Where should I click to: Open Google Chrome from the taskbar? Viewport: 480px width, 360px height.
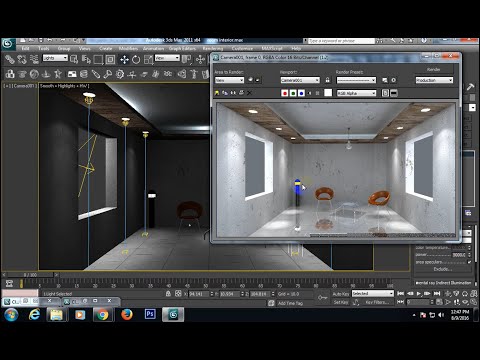point(103,314)
